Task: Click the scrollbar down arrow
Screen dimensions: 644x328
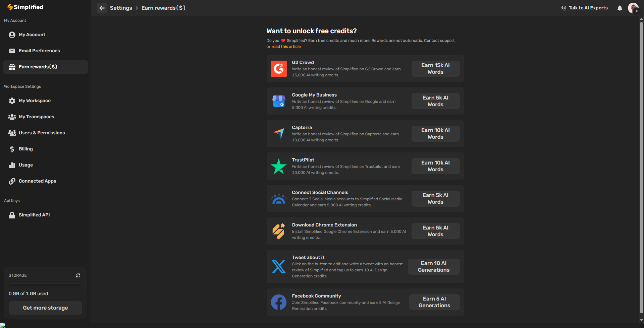Action: [x=641, y=320]
